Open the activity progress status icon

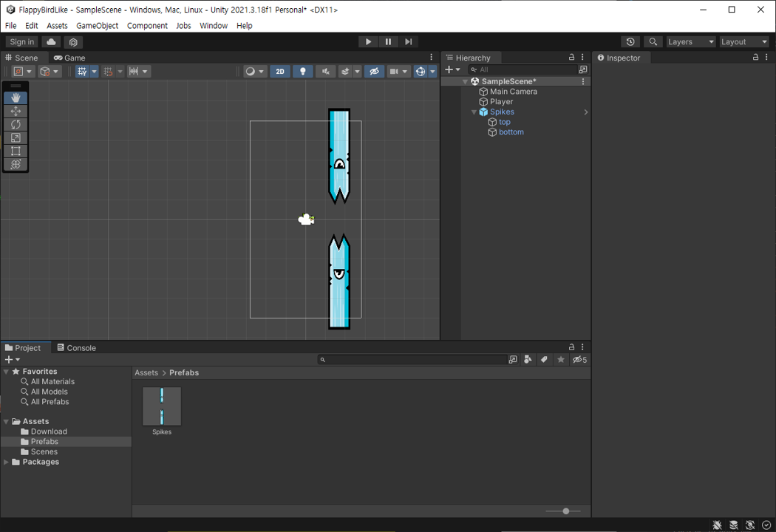(767, 525)
